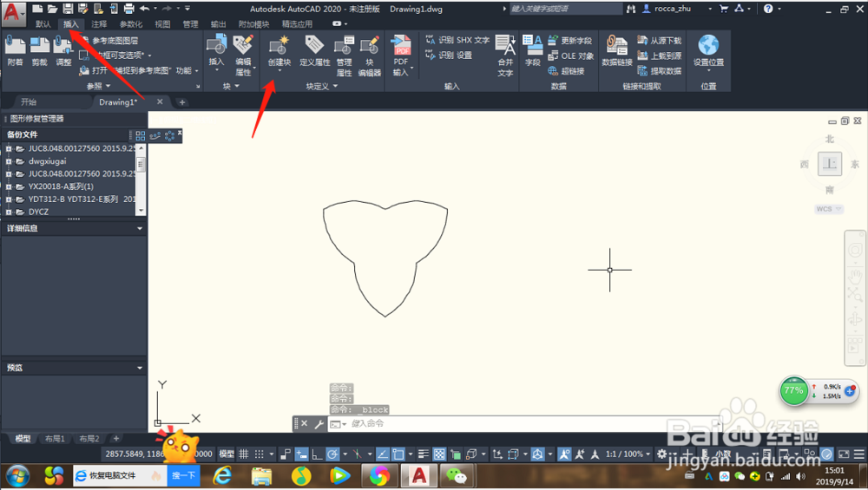Add a new drawing tab with plus
Viewport: 868px width, 490px height.
pos(182,101)
